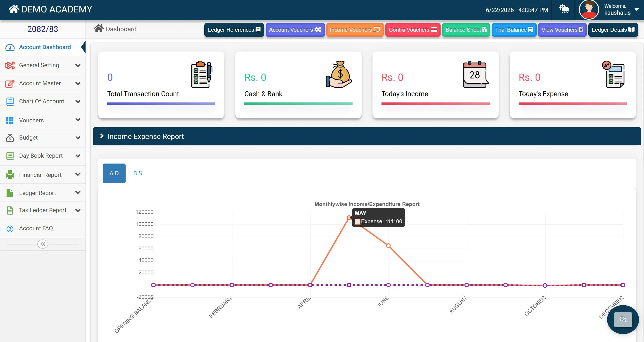This screenshot has height=342, width=644.
Task: Click the Today's Expense report icon
Action: pyautogui.click(x=613, y=74)
